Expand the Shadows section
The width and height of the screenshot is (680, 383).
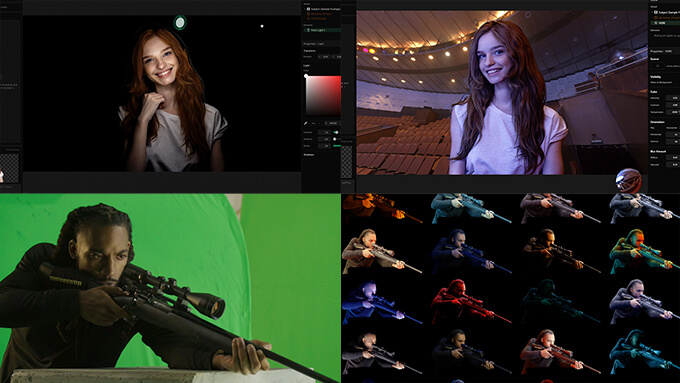pyautogui.click(x=309, y=154)
